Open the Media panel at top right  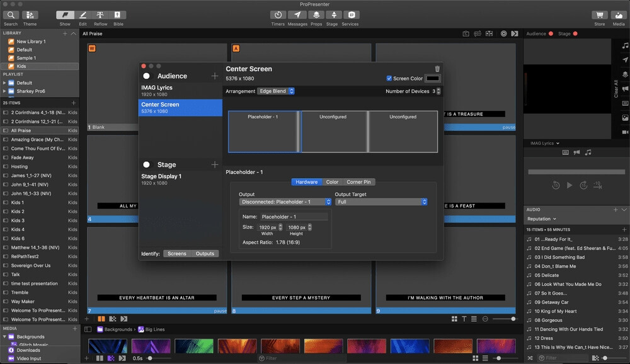pos(618,14)
